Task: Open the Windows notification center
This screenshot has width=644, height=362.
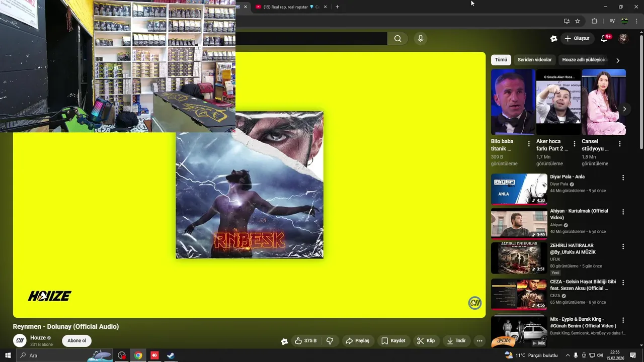Action: point(633,355)
